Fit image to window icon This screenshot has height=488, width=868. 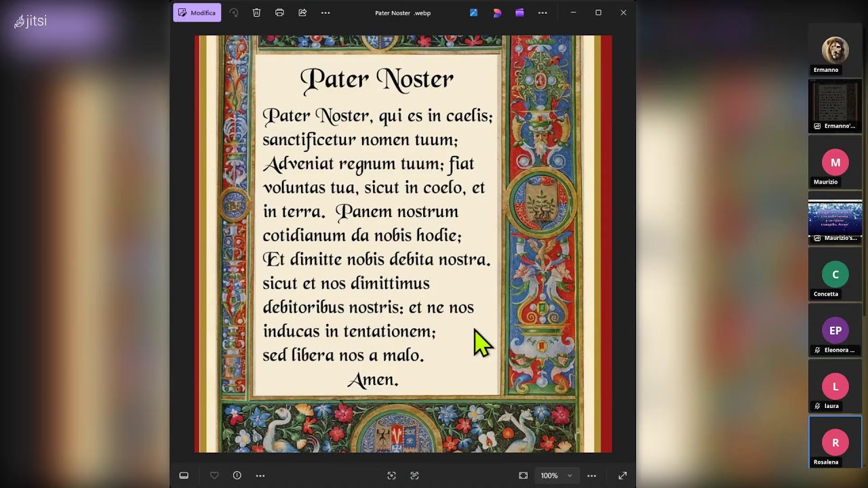523,476
